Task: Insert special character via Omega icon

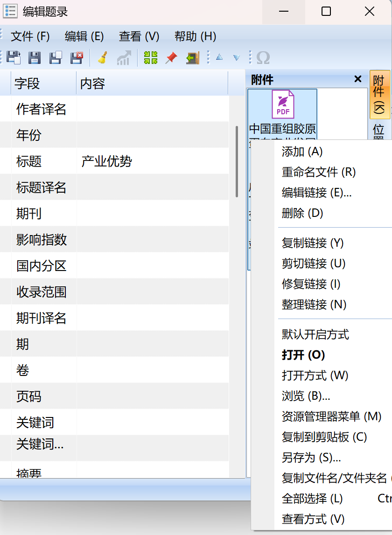Action: 262,57
